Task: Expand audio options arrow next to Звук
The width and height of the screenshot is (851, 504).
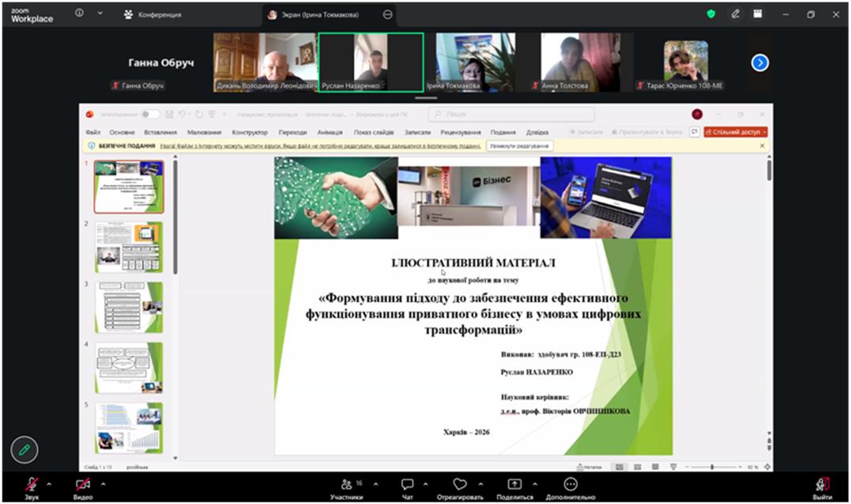Action: (x=49, y=483)
